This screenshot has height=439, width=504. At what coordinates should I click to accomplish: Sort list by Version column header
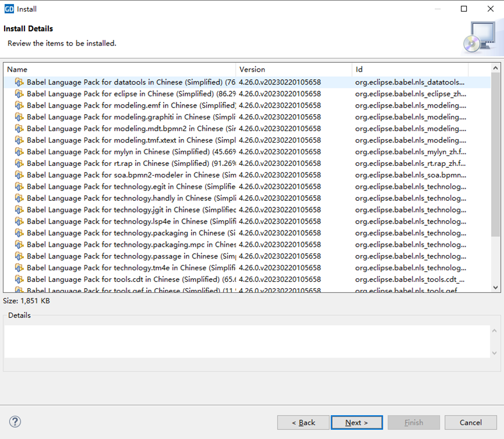click(x=294, y=69)
